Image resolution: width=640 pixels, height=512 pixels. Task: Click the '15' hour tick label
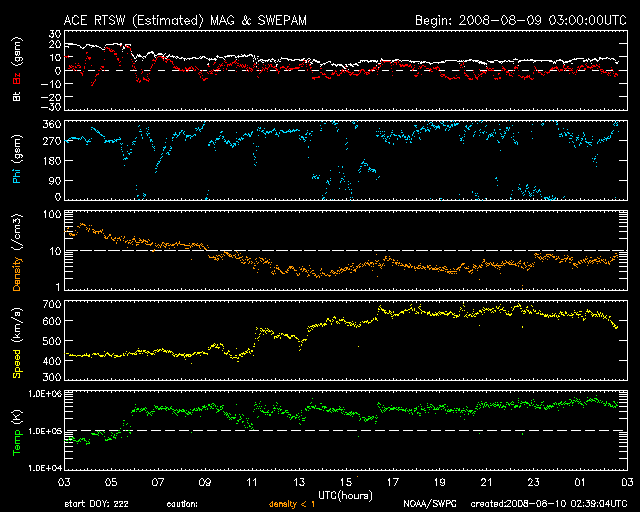click(346, 483)
